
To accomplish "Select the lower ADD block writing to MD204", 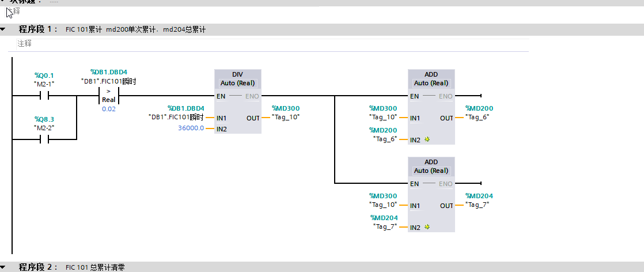I will pyautogui.click(x=431, y=163).
